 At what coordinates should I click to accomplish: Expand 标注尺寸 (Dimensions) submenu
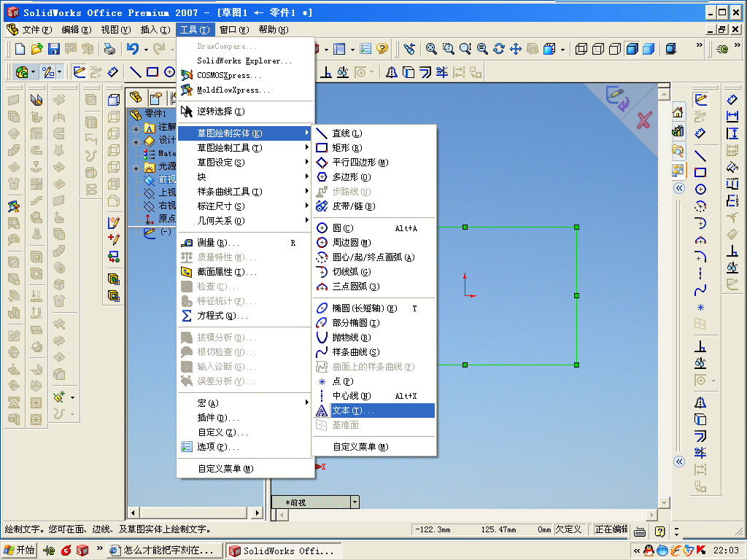click(245, 206)
